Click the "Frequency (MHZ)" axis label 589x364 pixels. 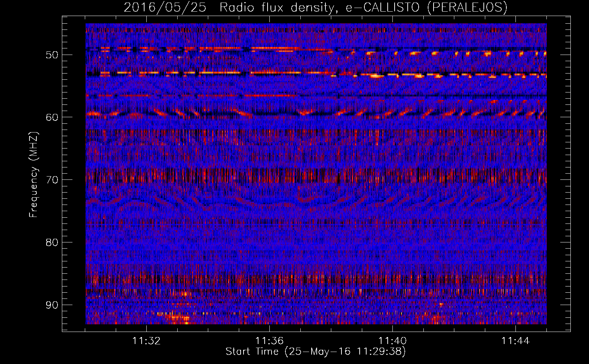click(33, 175)
